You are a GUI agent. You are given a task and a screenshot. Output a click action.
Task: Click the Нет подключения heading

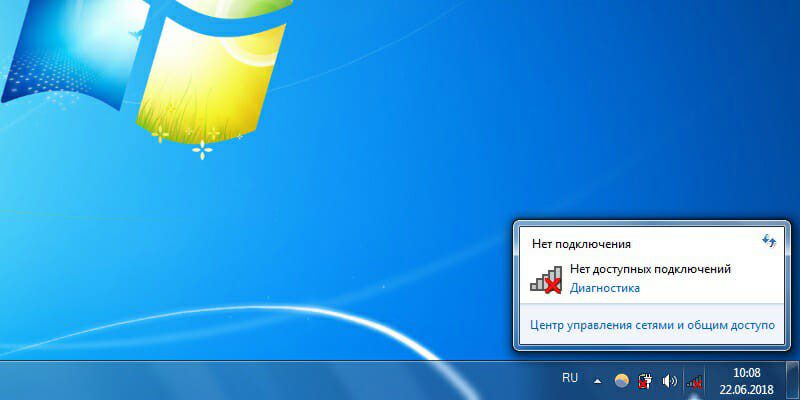click(x=582, y=244)
